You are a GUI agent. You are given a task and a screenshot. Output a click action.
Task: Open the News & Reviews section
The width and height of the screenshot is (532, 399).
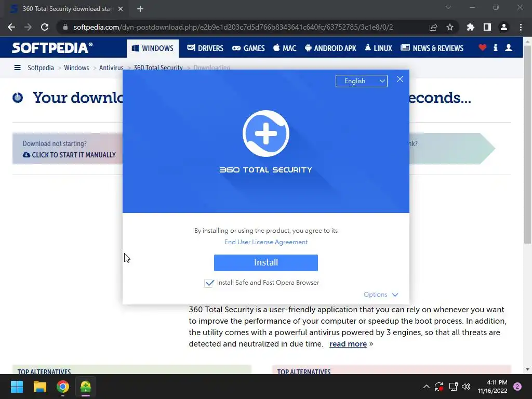click(x=432, y=48)
